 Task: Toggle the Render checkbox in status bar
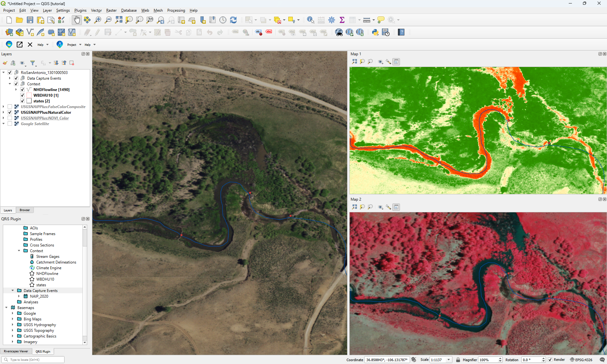[550, 360]
